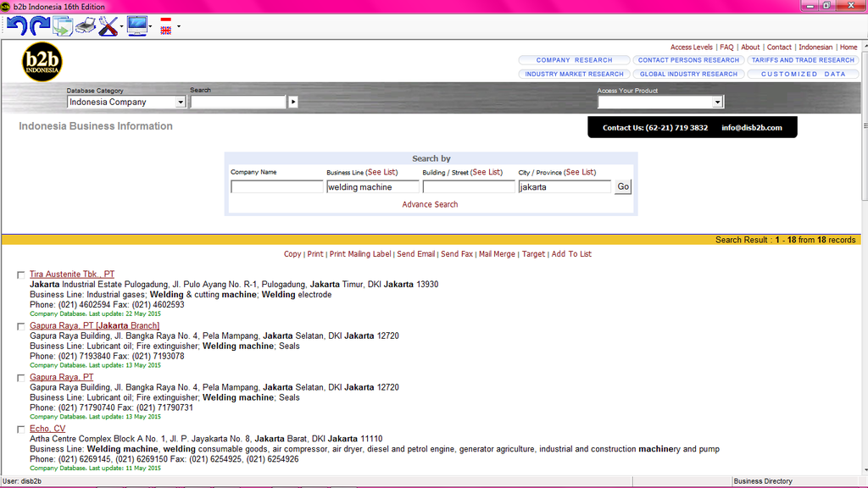Click the computer monitor toolbar icon

136,25
